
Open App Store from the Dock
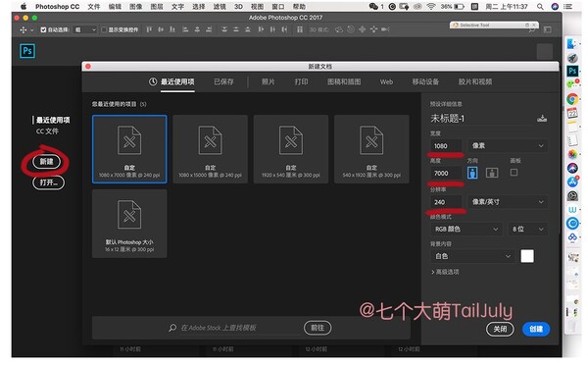572,182
